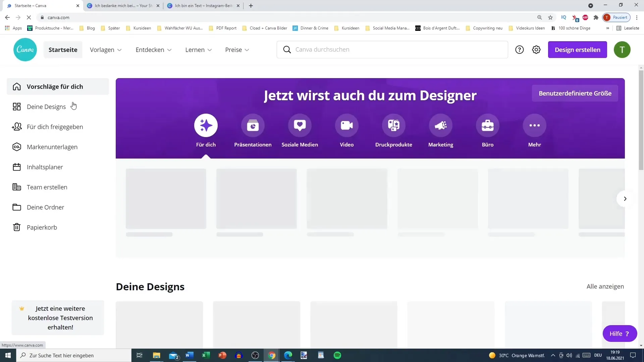Image resolution: width=644 pixels, height=362 pixels.
Task: Bookmark this page with star icon
Action: point(550,17)
